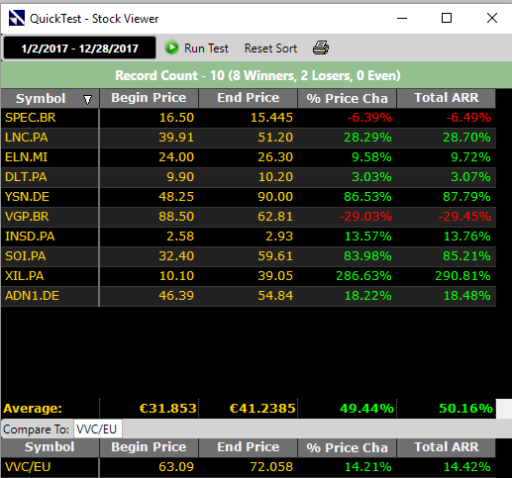
Task: Click SPEC.BR end price 15.445
Action: 272,118
